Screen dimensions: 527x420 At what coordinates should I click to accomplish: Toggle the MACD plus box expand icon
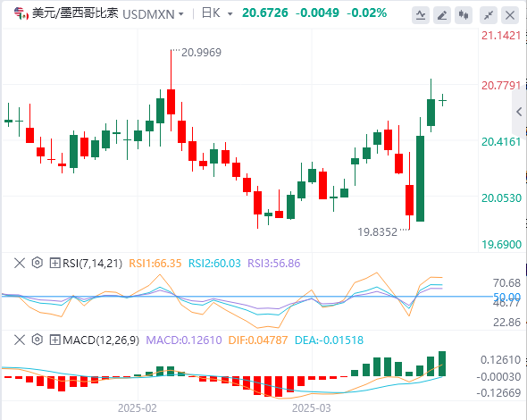[x=54, y=340]
